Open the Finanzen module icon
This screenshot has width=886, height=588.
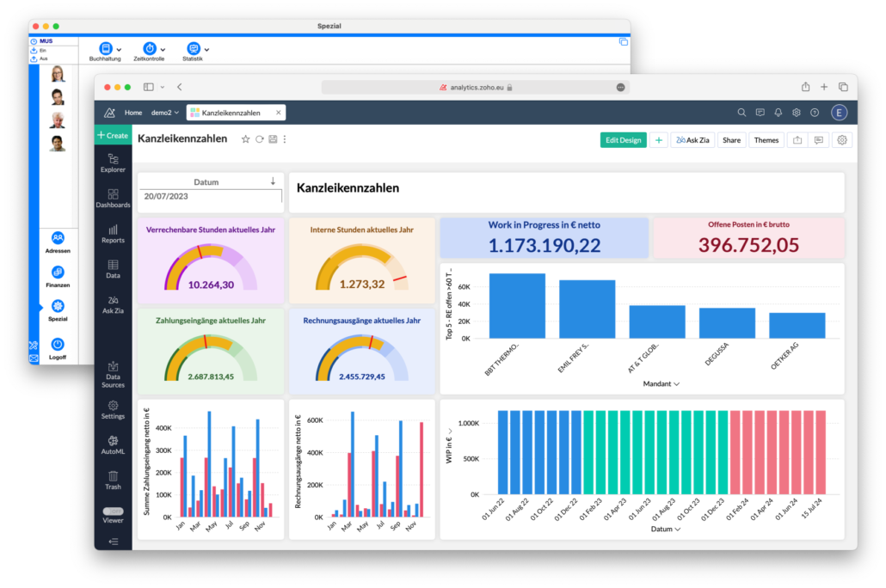coord(58,276)
